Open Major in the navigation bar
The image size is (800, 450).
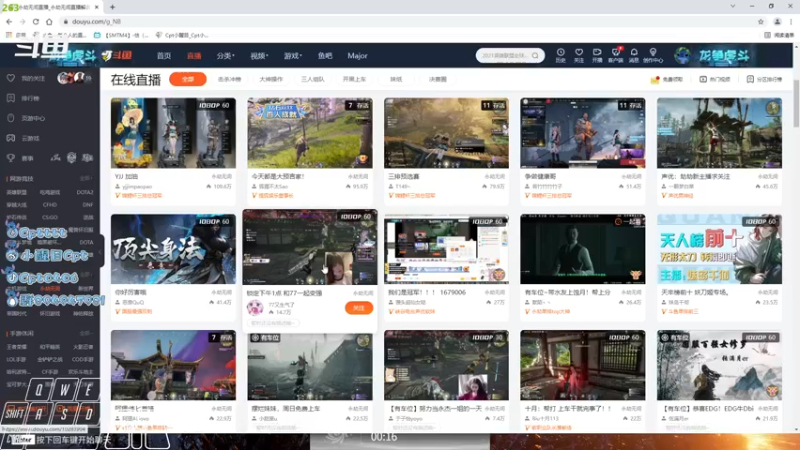(357, 56)
